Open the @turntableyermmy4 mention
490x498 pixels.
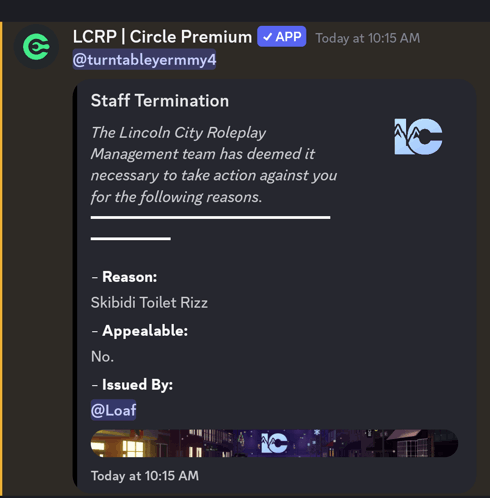pyautogui.click(x=144, y=60)
